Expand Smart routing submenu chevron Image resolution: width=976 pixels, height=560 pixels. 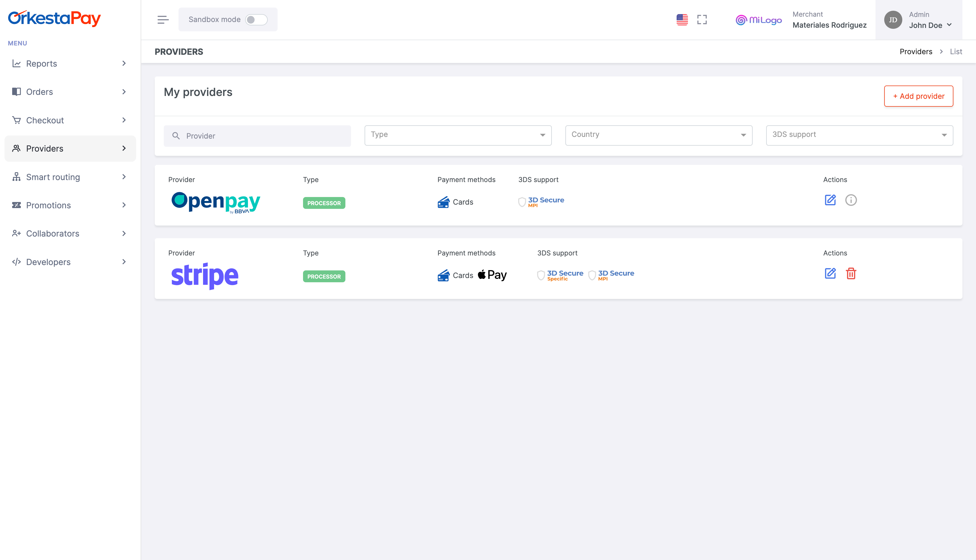124,177
